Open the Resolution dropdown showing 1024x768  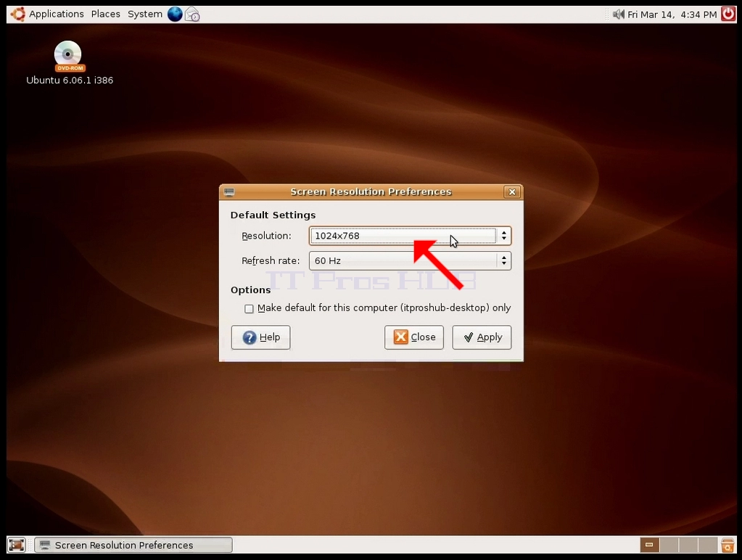[410, 236]
